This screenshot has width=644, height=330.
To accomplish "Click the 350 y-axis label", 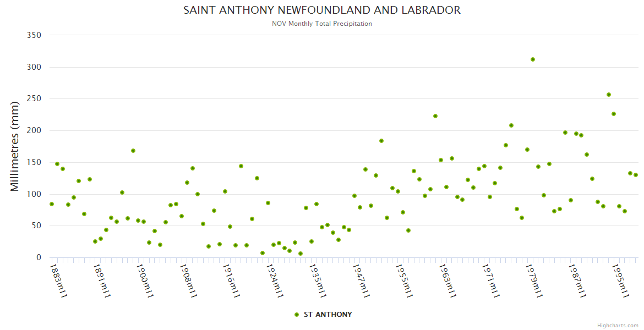I will point(34,35).
